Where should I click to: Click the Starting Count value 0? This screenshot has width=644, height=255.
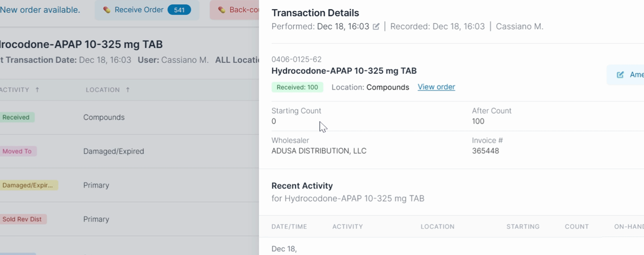click(x=274, y=121)
